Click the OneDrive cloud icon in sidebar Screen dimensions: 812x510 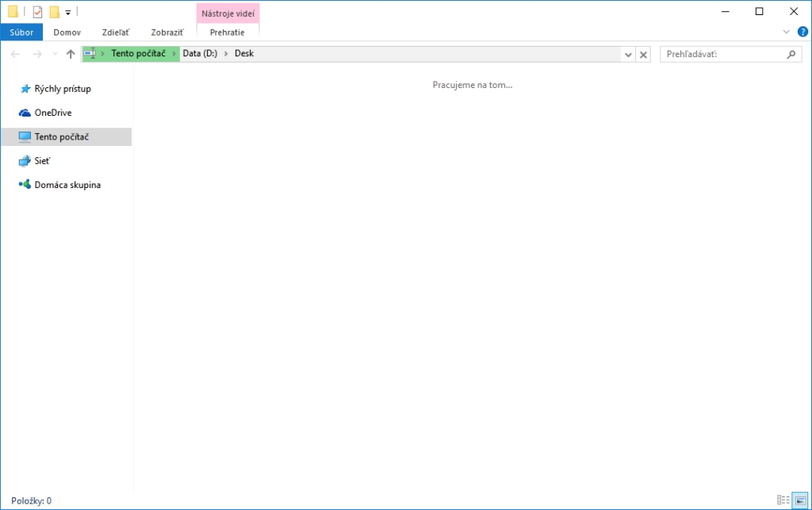click(25, 113)
